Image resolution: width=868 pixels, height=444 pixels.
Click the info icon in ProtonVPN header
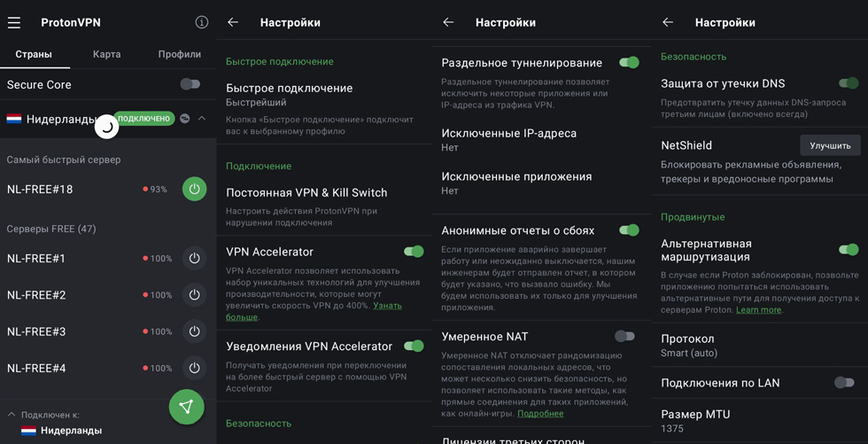(x=202, y=22)
